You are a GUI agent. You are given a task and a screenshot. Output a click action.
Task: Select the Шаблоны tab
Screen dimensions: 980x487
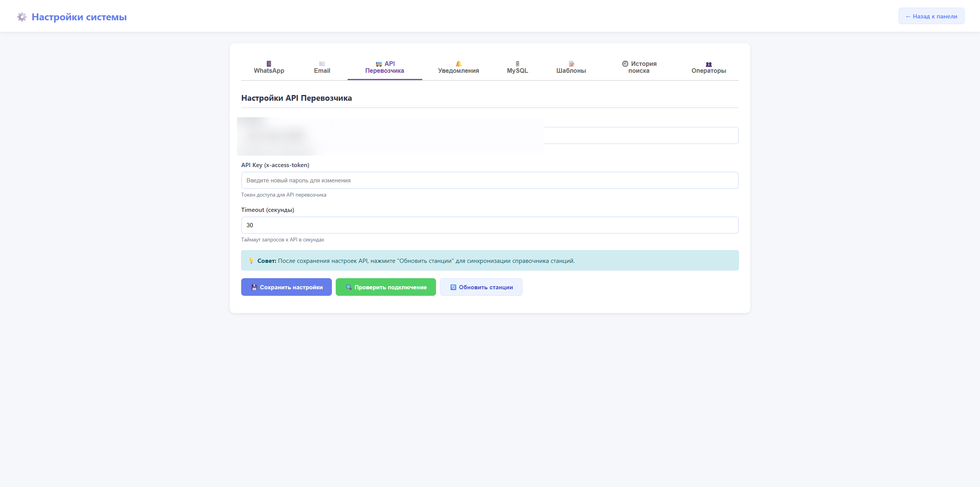(x=571, y=71)
